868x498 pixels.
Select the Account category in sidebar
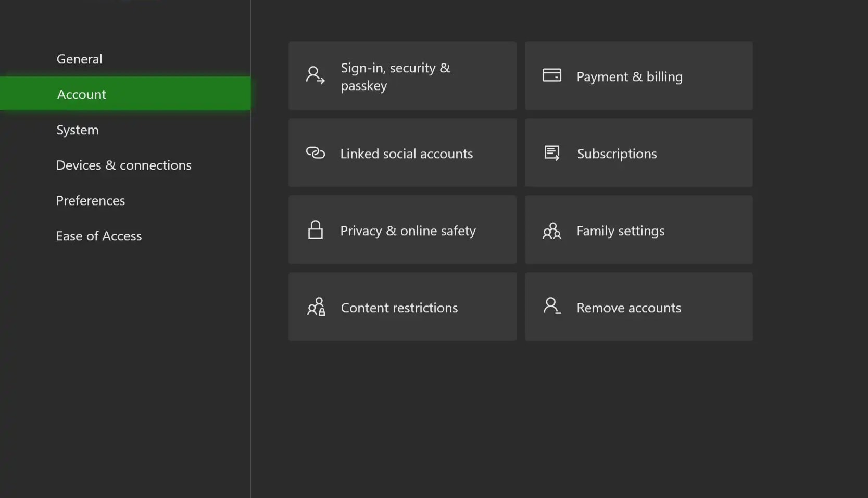click(x=81, y=94)
